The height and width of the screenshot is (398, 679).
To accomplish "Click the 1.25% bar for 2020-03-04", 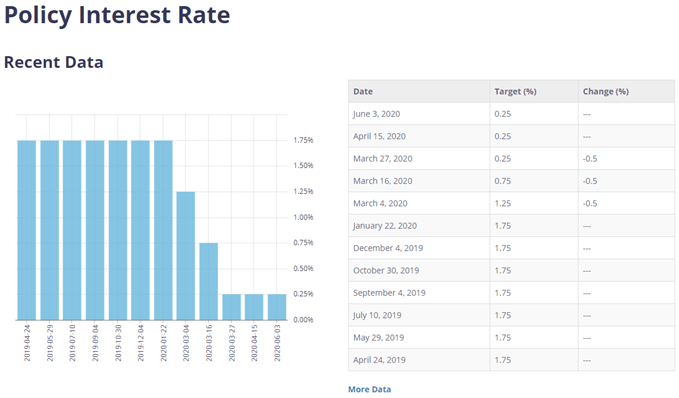I will click(186, 256).
